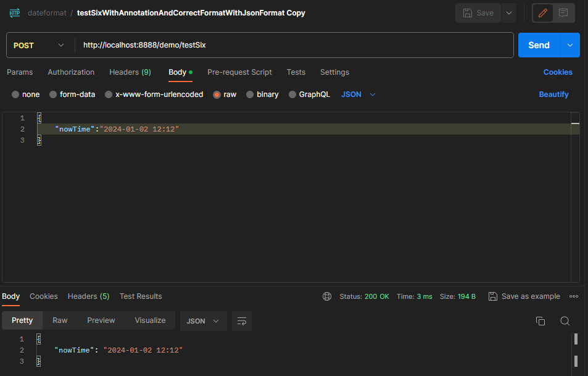Select the none body type radio
The height and width of the screenshot is (376, 588).
coord(15,94)
